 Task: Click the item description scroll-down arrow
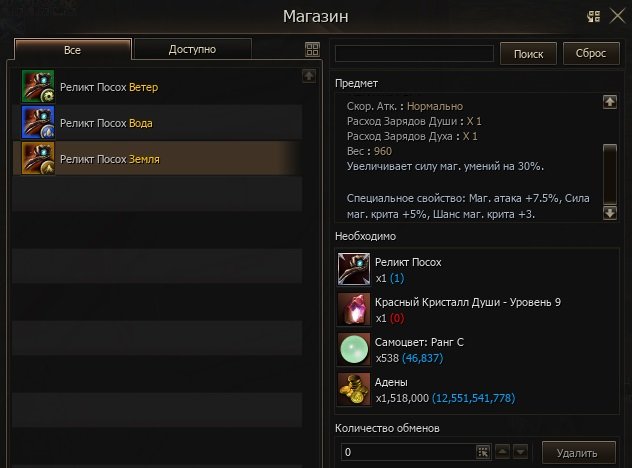click(610, 213)
